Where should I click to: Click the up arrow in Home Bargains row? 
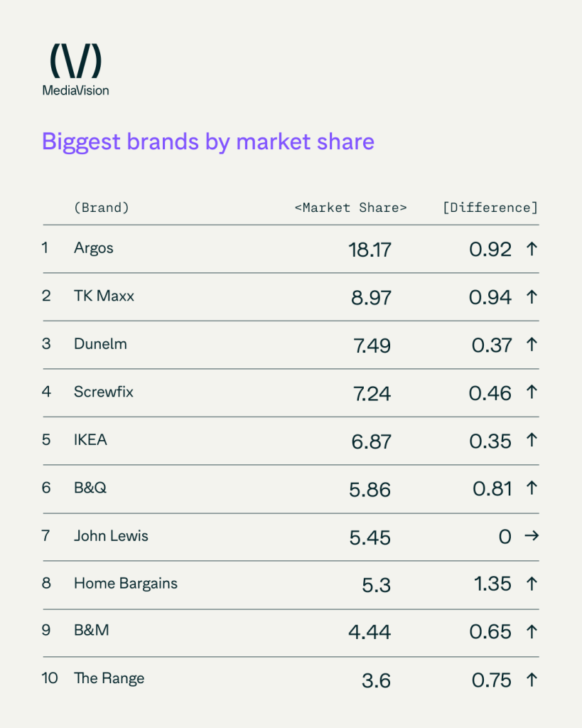coord(532,584)
